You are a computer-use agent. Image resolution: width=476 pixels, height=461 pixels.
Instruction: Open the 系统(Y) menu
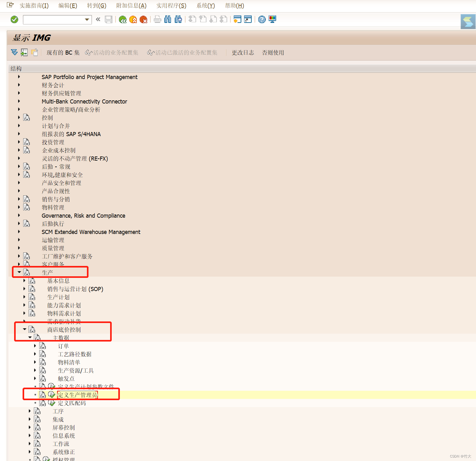tap(206, 6)
